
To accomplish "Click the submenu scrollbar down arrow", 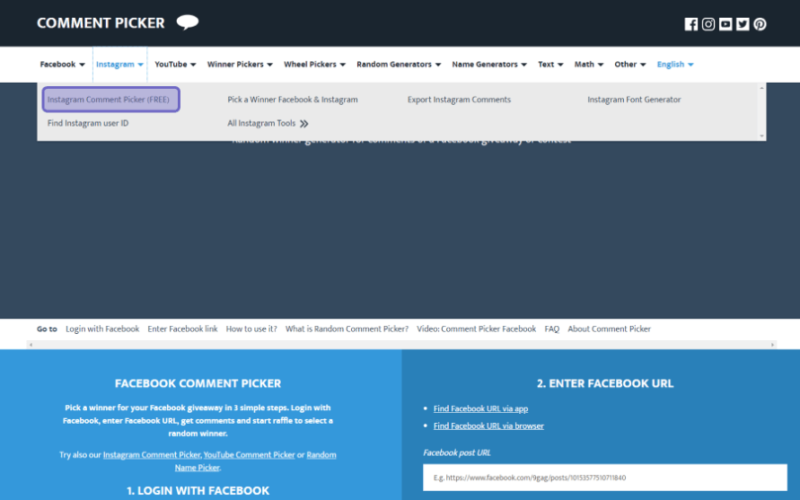I will tap(762, 136).
